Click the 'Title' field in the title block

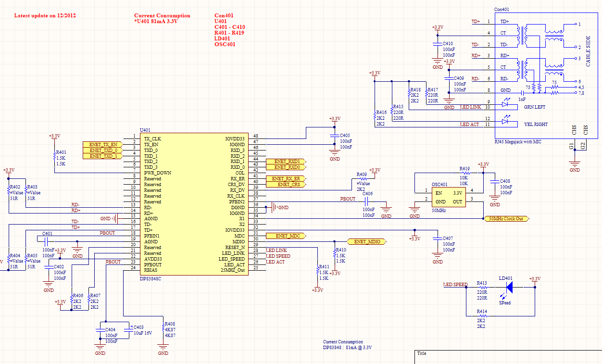(x=422, y=353)
